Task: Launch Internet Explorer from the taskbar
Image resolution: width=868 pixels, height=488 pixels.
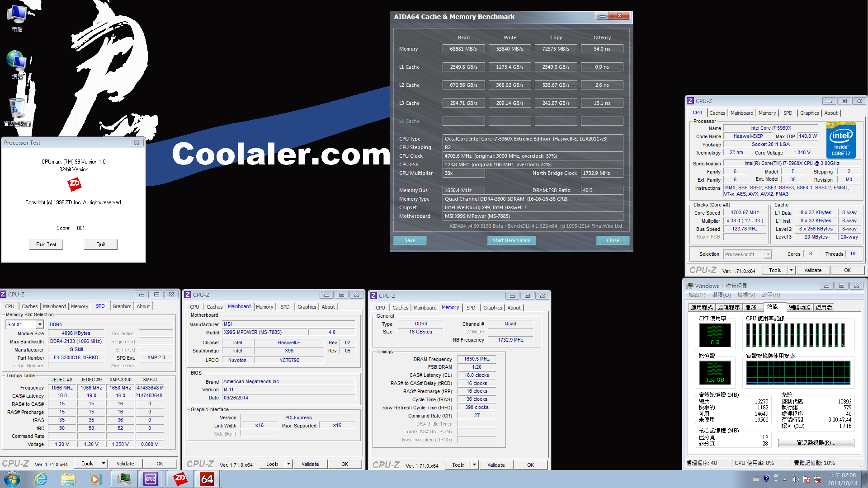Action: click(x=41, y=479)
